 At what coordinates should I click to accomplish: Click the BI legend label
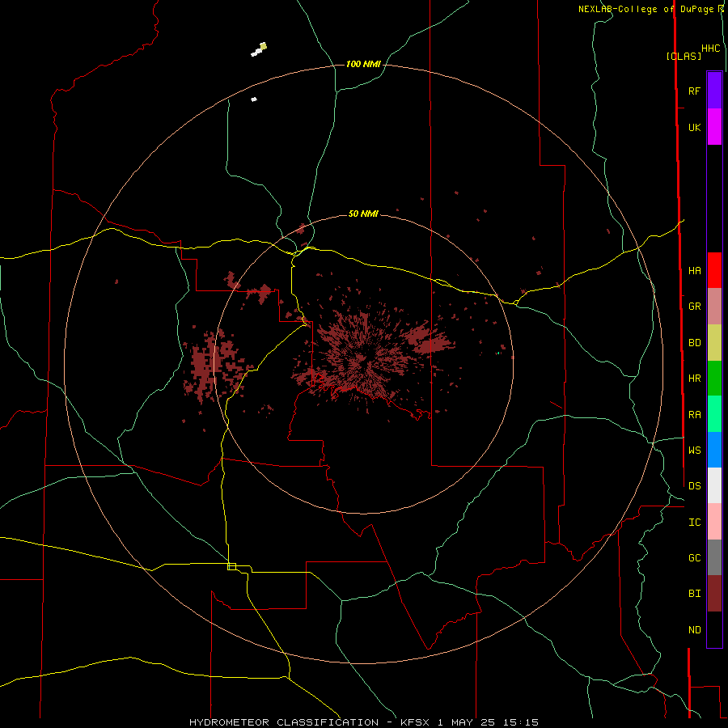point(694,594)
